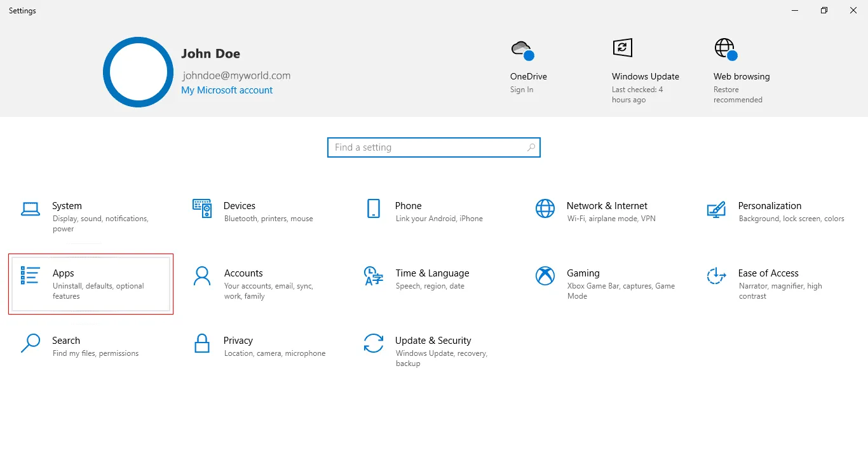Click 'Background, lock screen, colors' description
This screenshot has height=469, width=868.
coord(792,219)
